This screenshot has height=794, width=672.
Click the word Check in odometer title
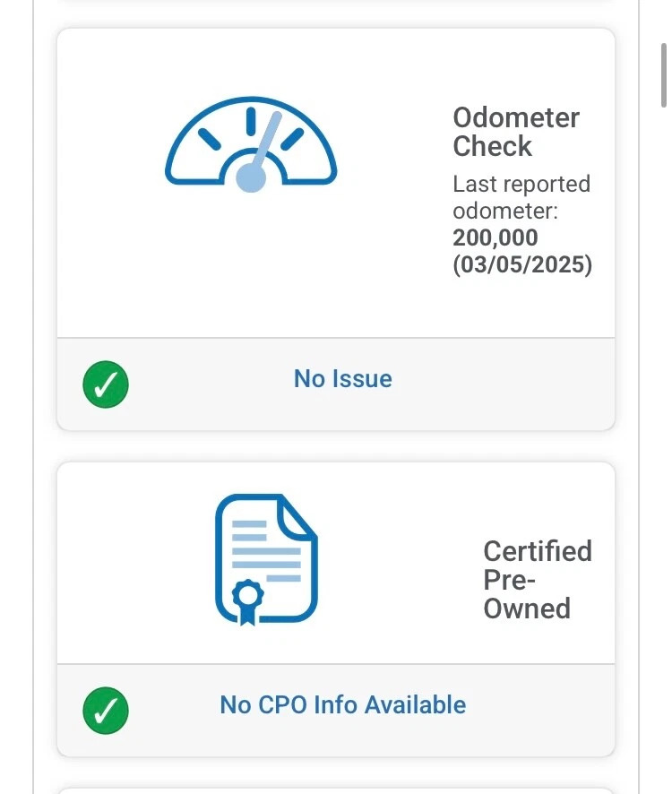pyautogui.click(x=492, y=146)
